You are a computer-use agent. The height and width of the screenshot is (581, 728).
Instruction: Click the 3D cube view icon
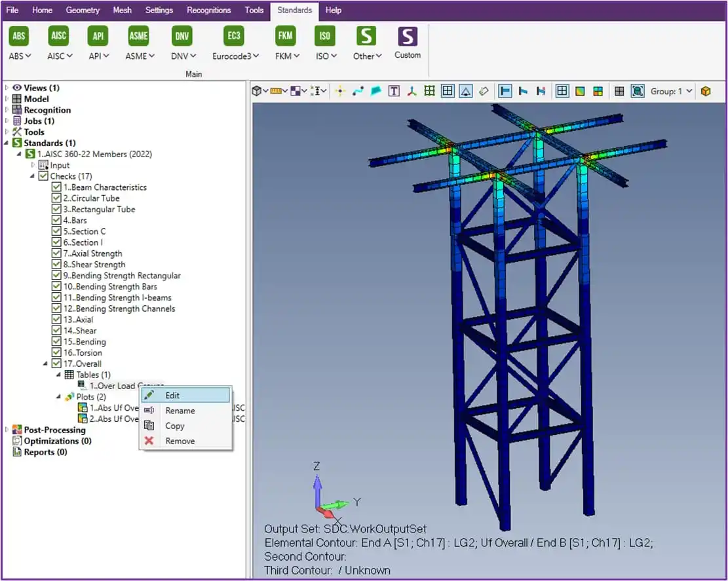pos(256,91)
